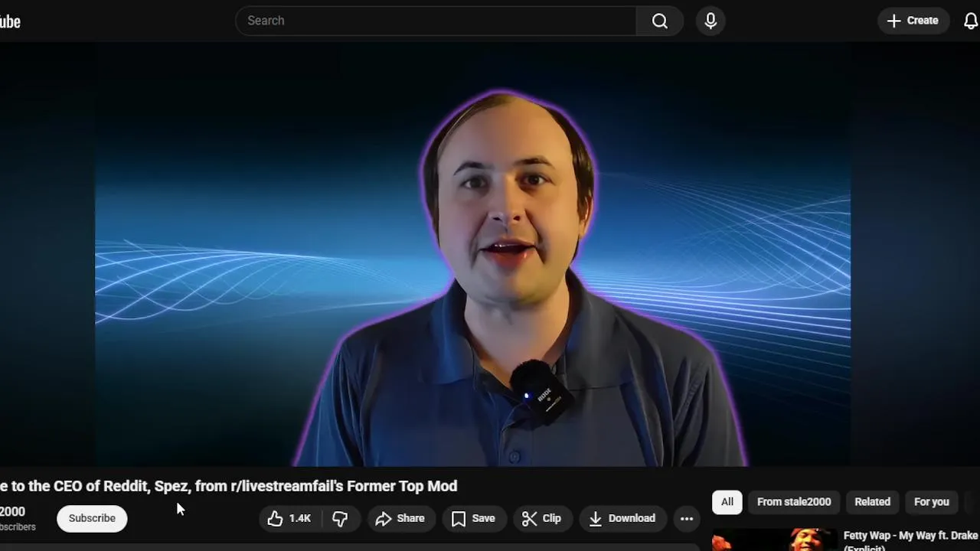Click the video player to pause
This screenshot has width=980, height=551.
[472, 254]
